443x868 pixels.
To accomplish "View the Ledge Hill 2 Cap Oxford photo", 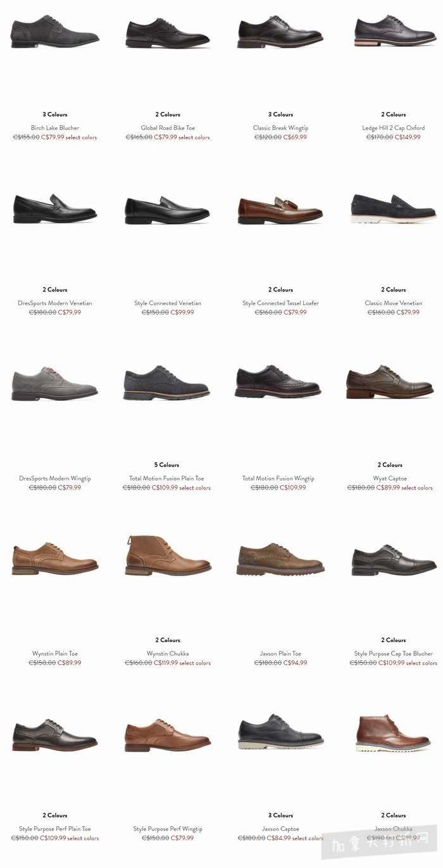I will [x=394, y=32].
